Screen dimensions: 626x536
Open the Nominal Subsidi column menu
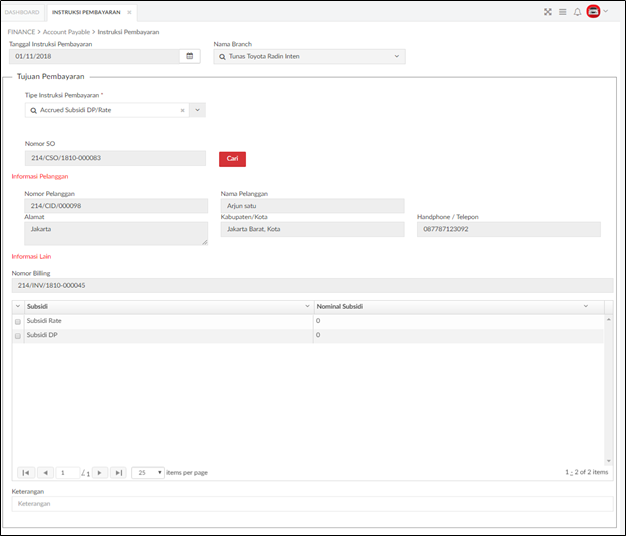586,307
